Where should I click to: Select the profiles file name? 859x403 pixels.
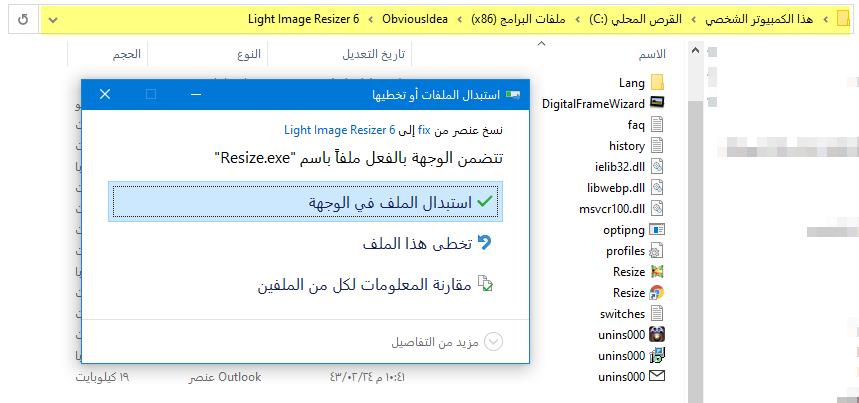point(625,251)
